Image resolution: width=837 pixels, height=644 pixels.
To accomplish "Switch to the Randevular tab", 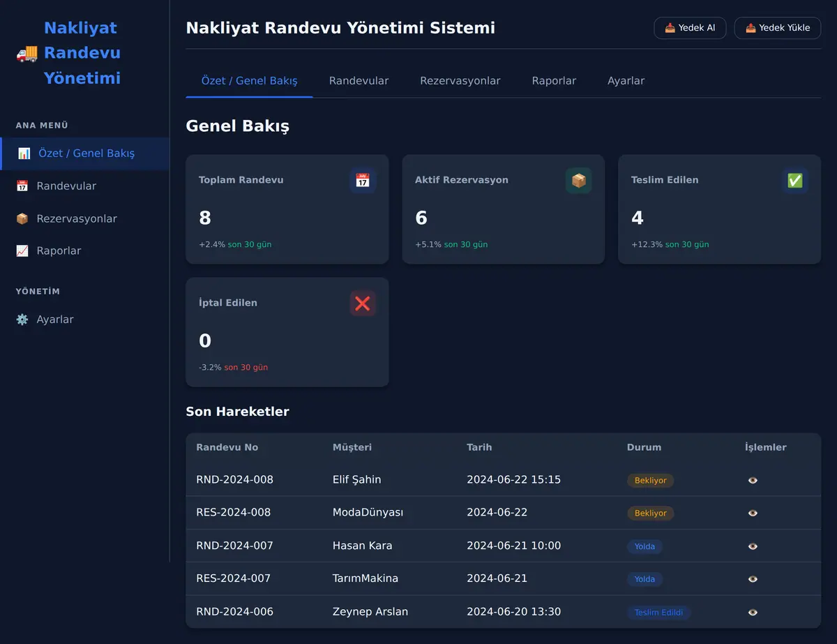I will tap(359, 81).
